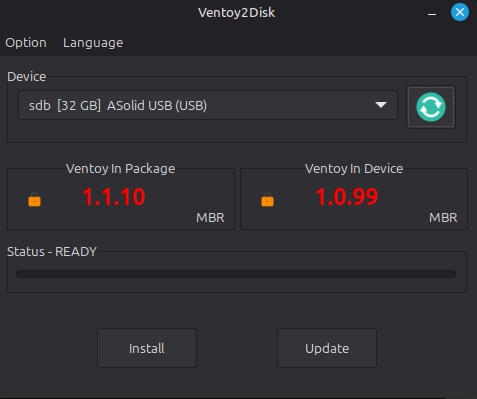The image size is (477, 399).
Task: Click the Ventoy In Device heading
Action: (354, 168)
